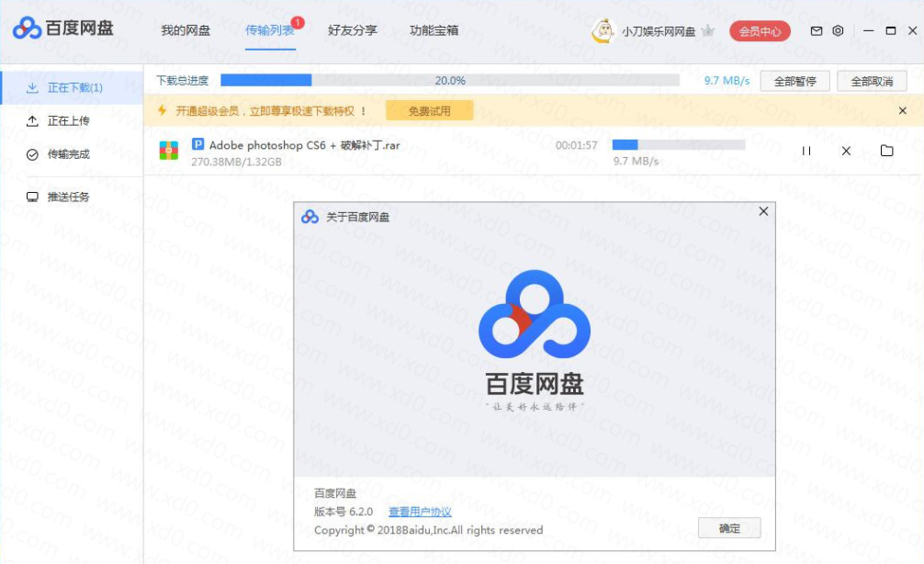
Task: Close the 关于百度网盘 dialog
Action: (x=763, y=211)
